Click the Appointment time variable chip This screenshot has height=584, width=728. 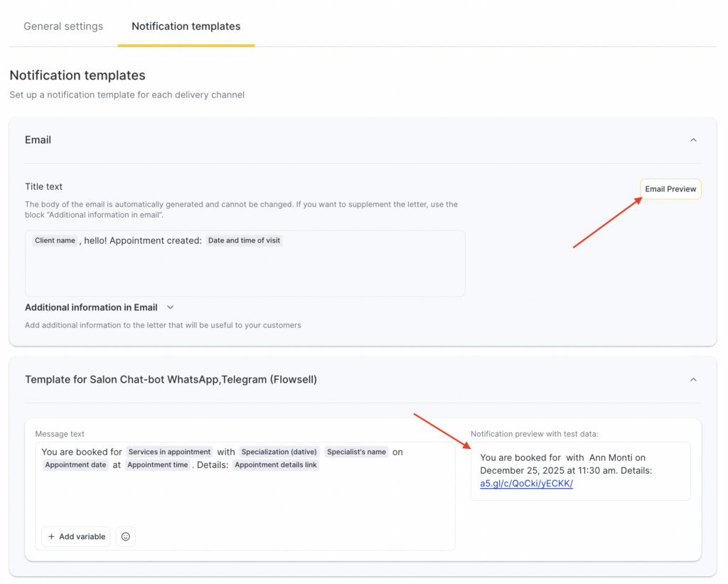pos(158,465)
